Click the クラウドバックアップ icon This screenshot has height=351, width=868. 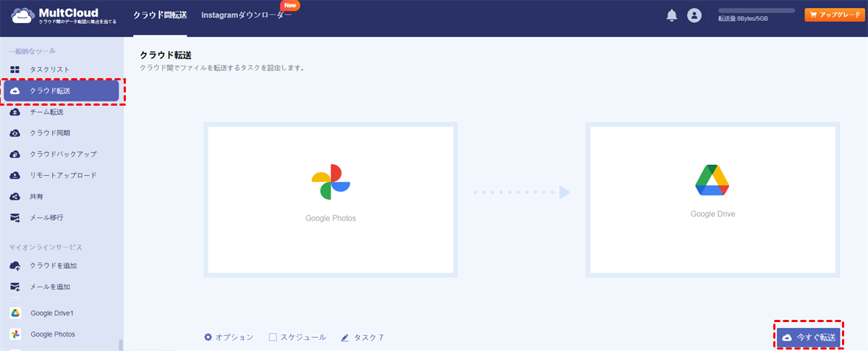tap(14, 154)
